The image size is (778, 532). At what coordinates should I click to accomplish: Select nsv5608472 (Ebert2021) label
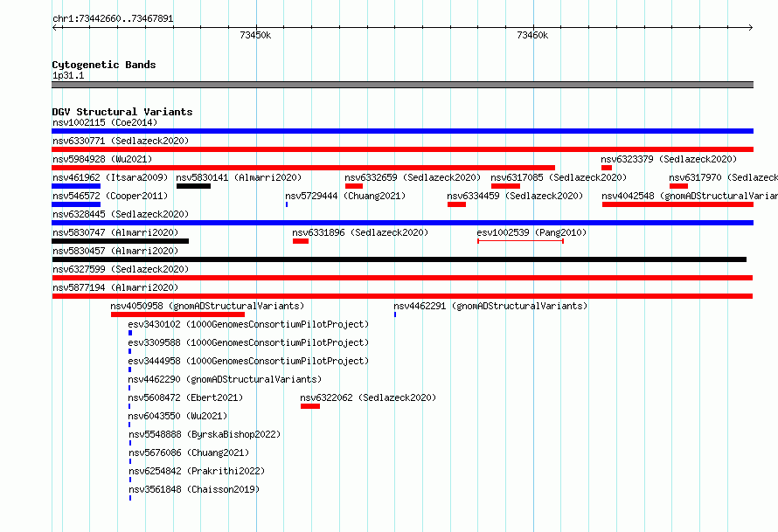[185, 397]
